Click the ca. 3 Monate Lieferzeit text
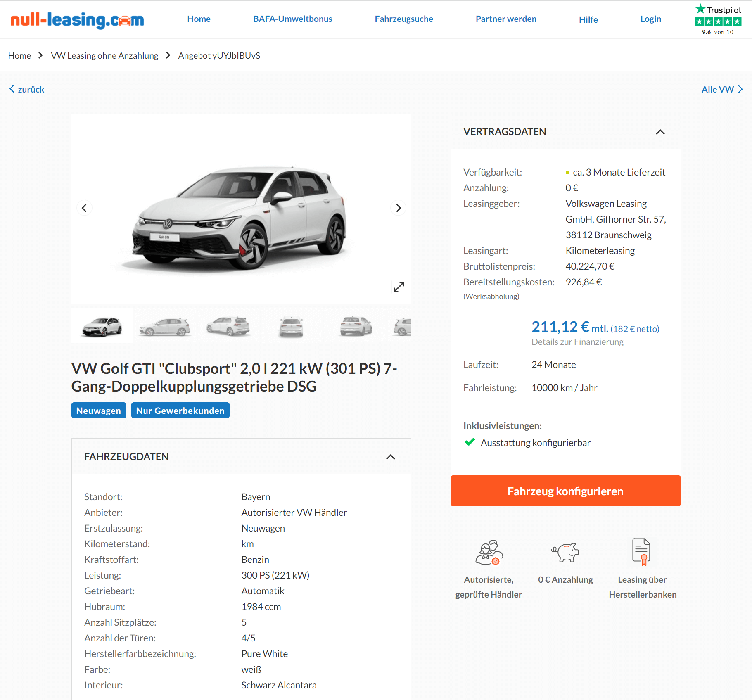Image resolution: width=752 pixels, height=700 pixels. coord(619,172)
